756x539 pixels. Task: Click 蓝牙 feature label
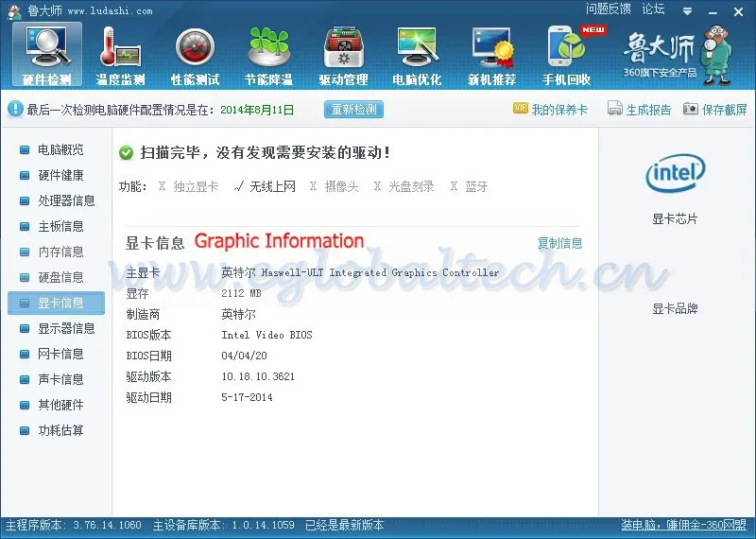476,186
